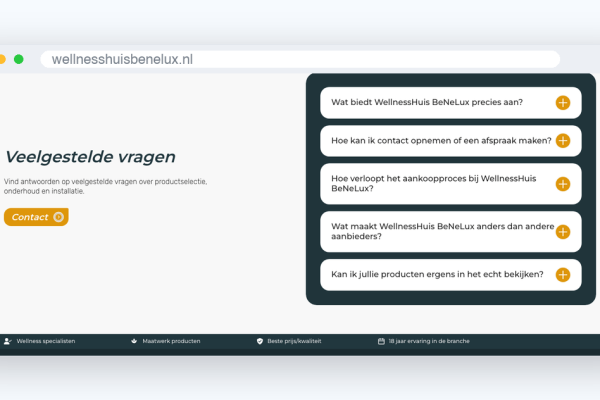Click the 'Veelgestelde vragen' heading

pos(90,157)
